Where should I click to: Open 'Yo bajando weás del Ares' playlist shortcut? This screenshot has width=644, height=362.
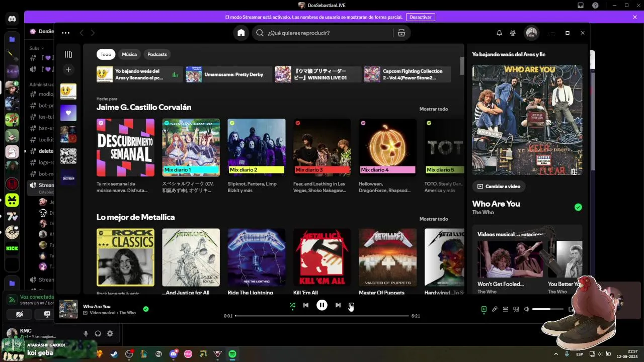tap(140, 74)
